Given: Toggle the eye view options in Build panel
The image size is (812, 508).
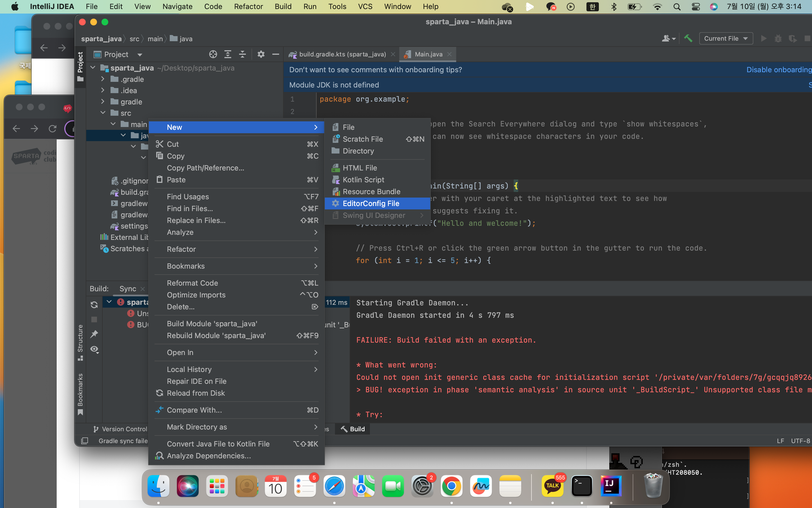Looking at the screenshot, I should coord(95,349).
